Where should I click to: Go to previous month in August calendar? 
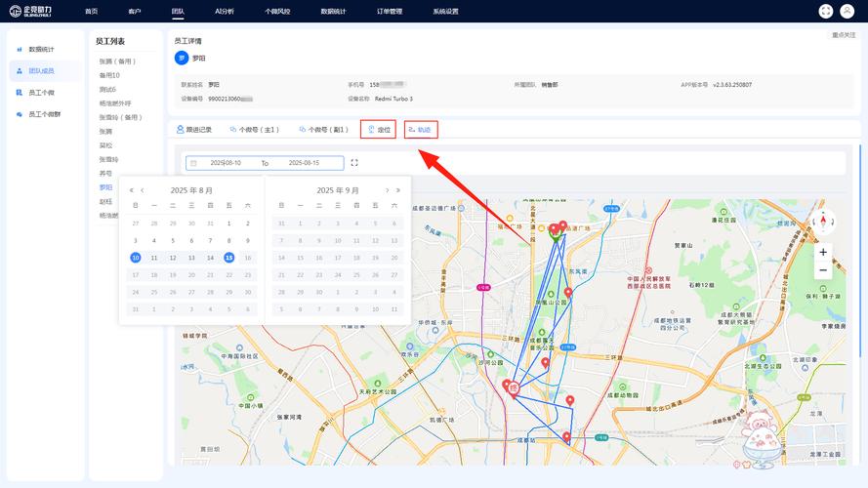[143, 190]
